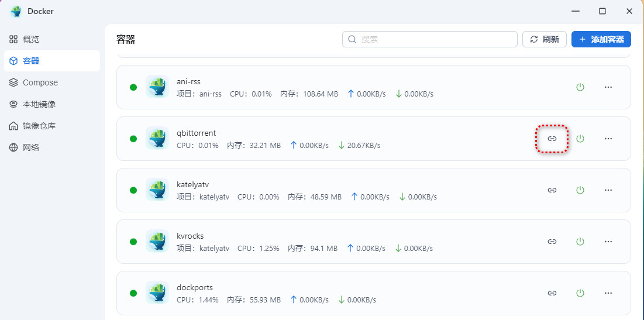Go to the 镜像仓库 page
The image size is (644, 320).
(39, 126)
